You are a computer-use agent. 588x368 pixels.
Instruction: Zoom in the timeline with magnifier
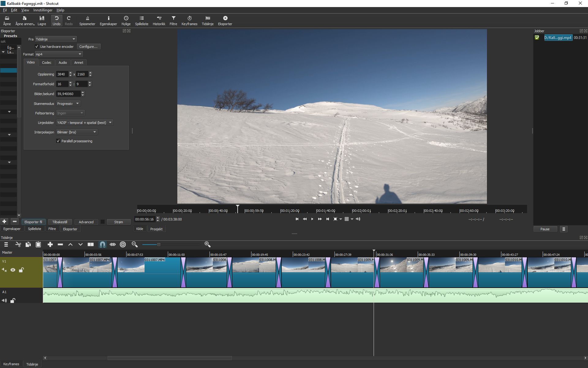tap(207, 244)
